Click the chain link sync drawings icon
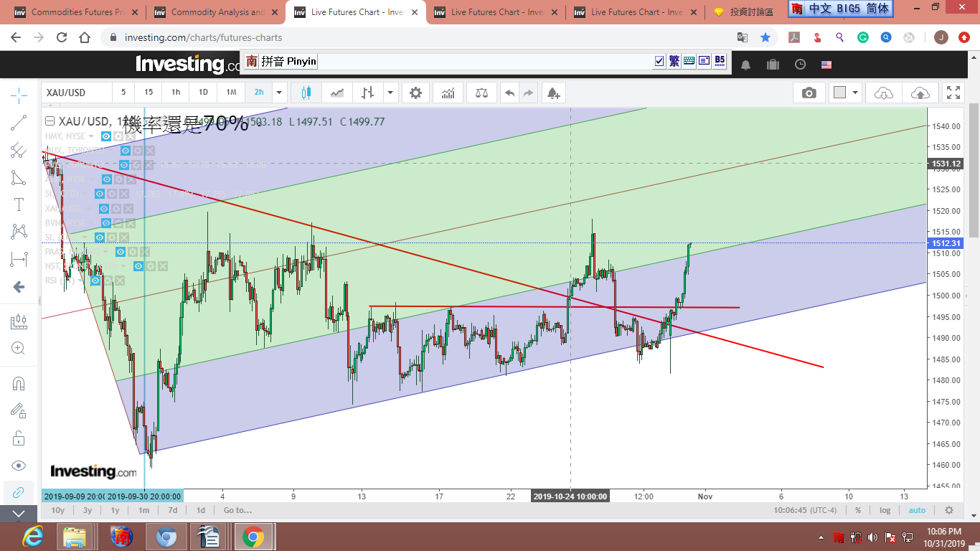Image resolution: width=980 pixels, height=551 pixels. coord(19,492)
